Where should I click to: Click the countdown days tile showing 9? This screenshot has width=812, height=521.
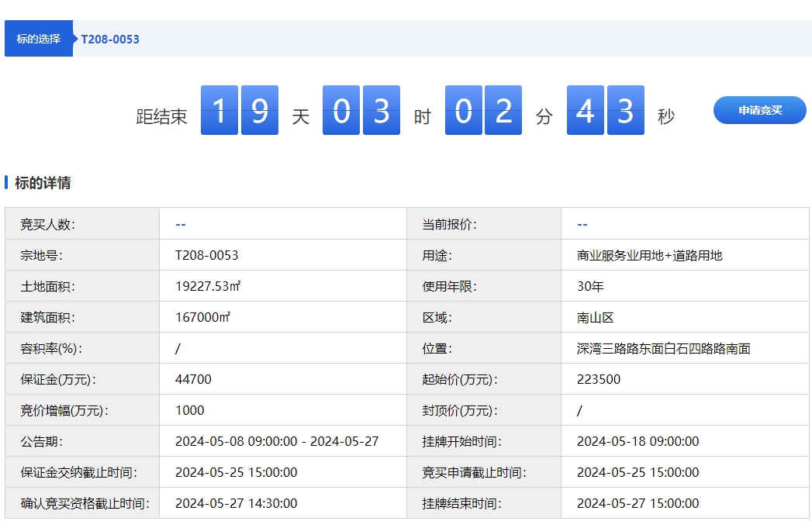click(260, 110)
